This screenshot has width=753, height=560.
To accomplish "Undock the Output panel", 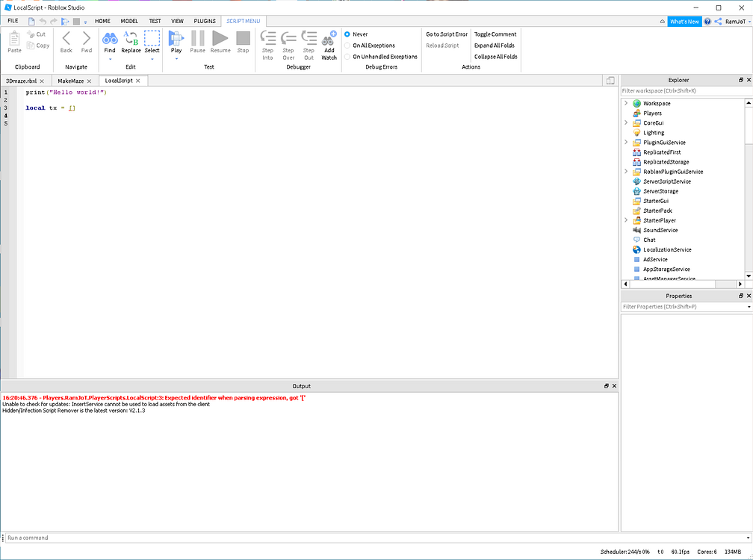I will click(607, 386).
